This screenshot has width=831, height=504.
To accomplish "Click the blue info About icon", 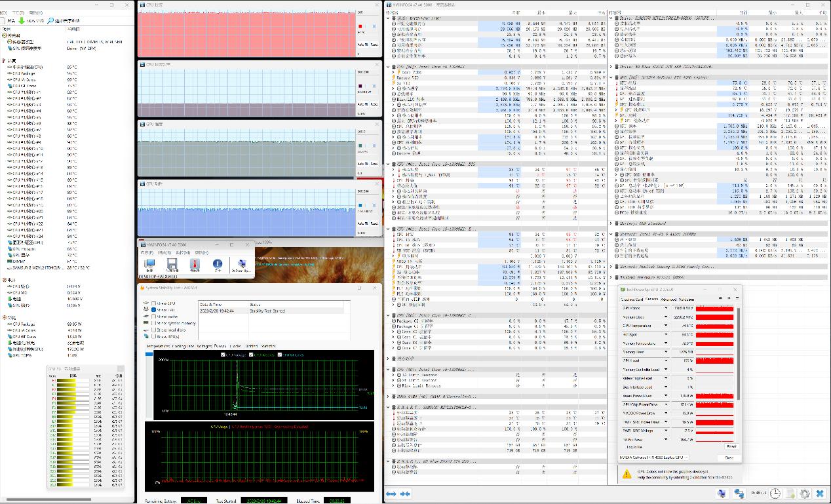I will [218, 263].
